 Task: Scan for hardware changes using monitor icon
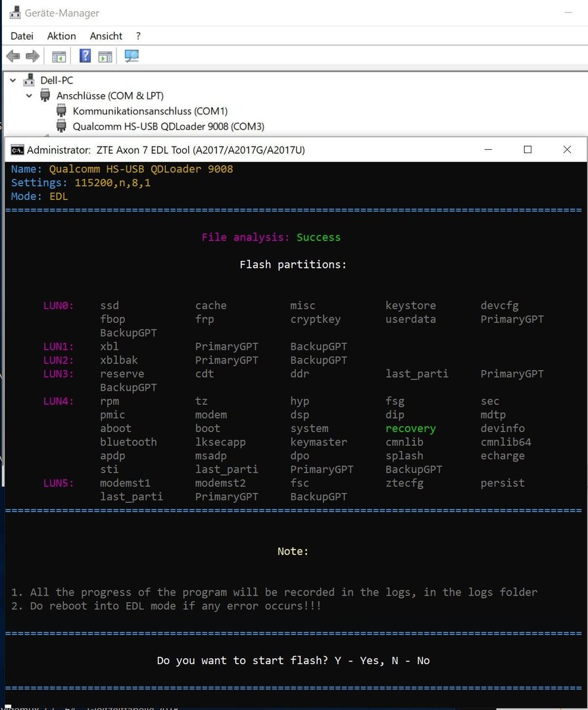(x=132, y=56)
